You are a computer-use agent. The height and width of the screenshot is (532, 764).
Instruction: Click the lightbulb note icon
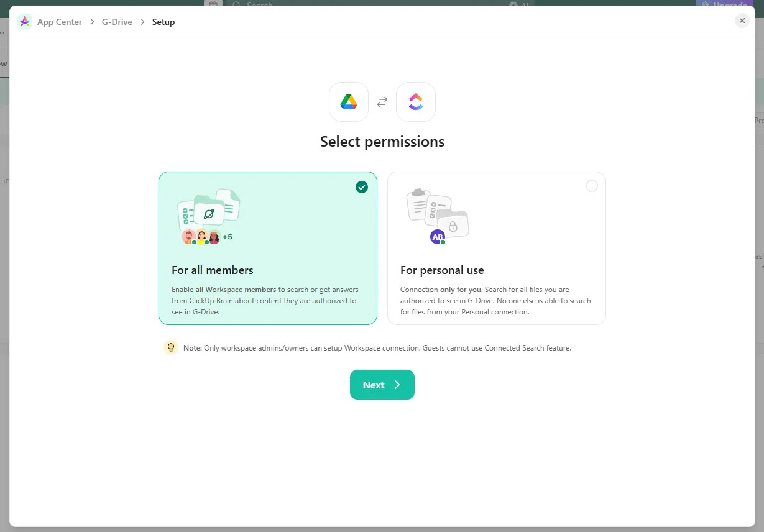171,348
